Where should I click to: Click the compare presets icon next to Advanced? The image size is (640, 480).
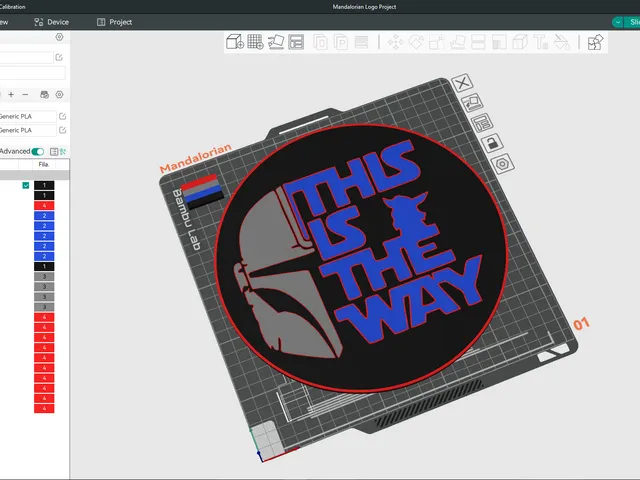pyautogui.click(x=54, y=151)
